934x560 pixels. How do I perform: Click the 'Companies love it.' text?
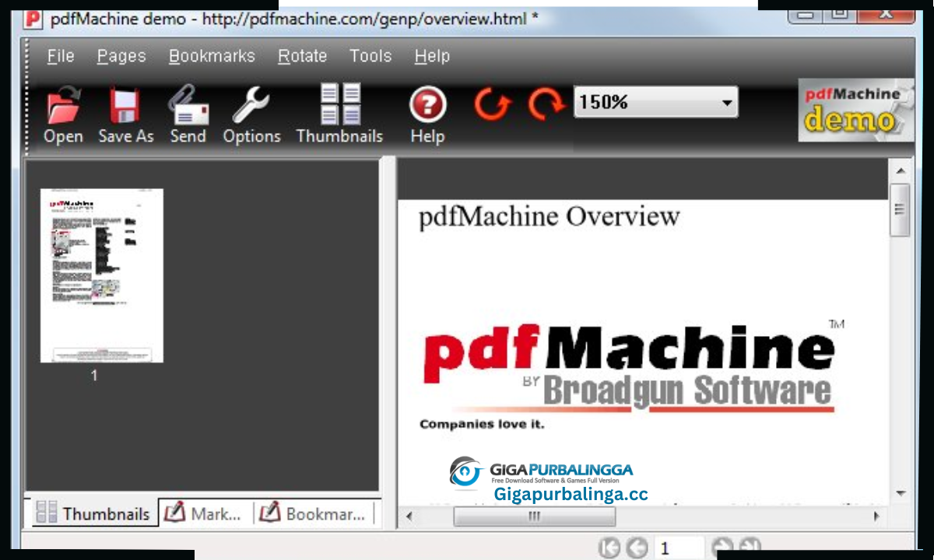tap(482, 424)
